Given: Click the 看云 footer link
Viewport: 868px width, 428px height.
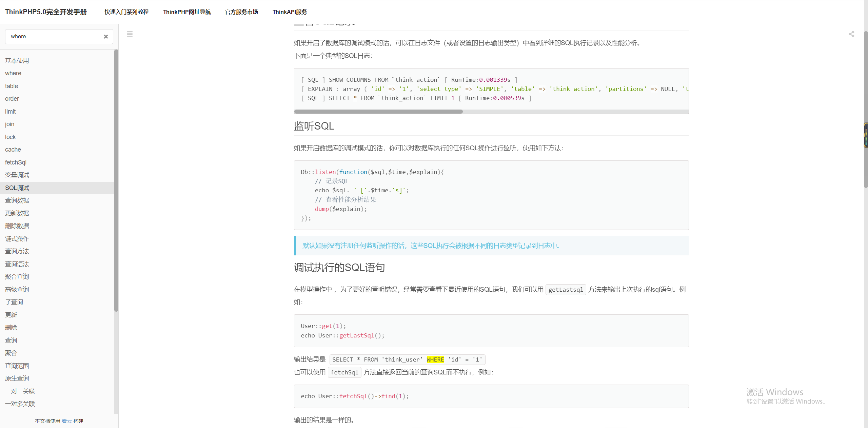Looking at the screenshot, I should pos(67,421).
